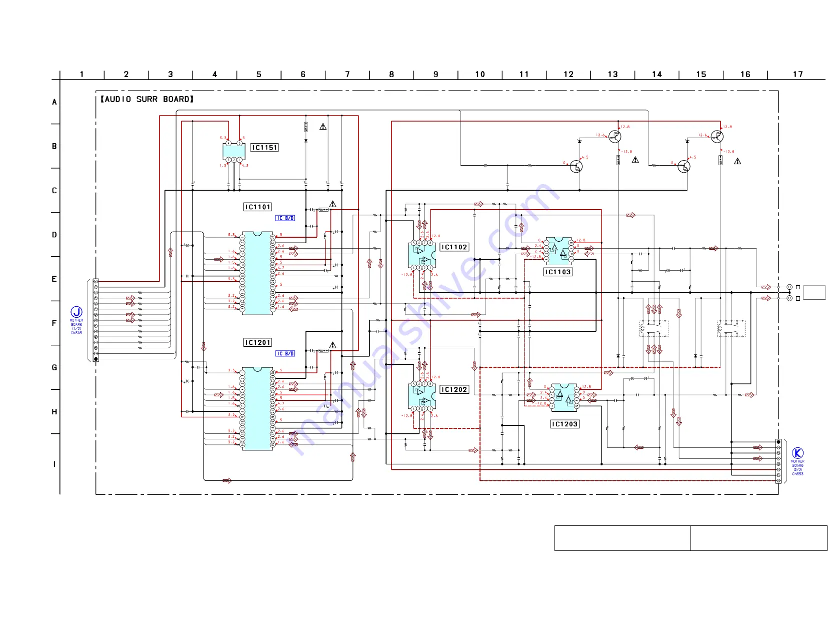Click row label G
The width and height of the screenshot is (840, 632).
click(54, 368)
